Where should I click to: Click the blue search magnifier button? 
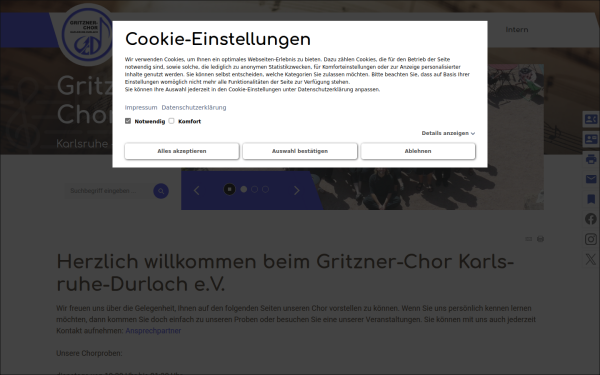click(161, 191)
